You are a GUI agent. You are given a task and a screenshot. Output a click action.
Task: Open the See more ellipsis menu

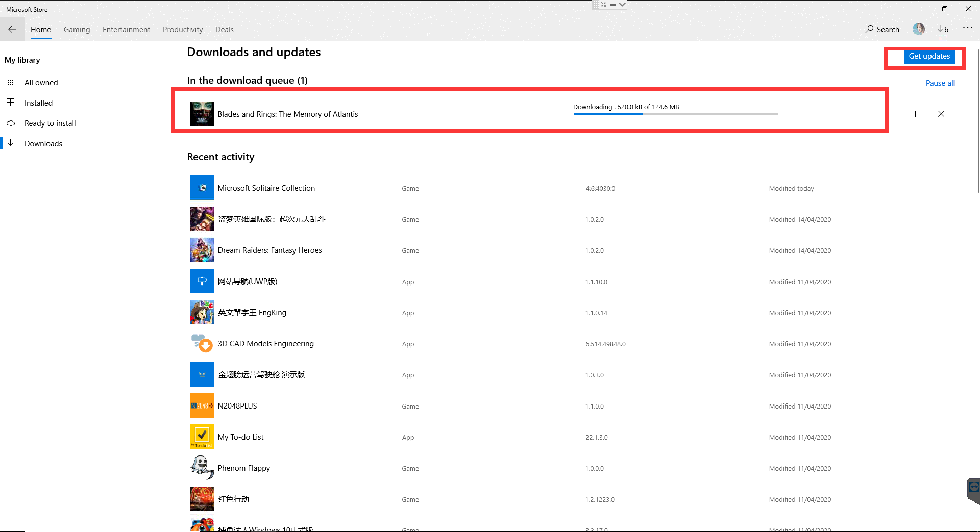pos(967,28)
